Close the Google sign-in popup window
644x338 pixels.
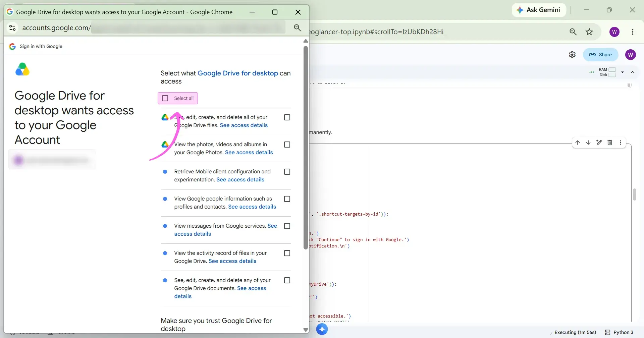298,12
